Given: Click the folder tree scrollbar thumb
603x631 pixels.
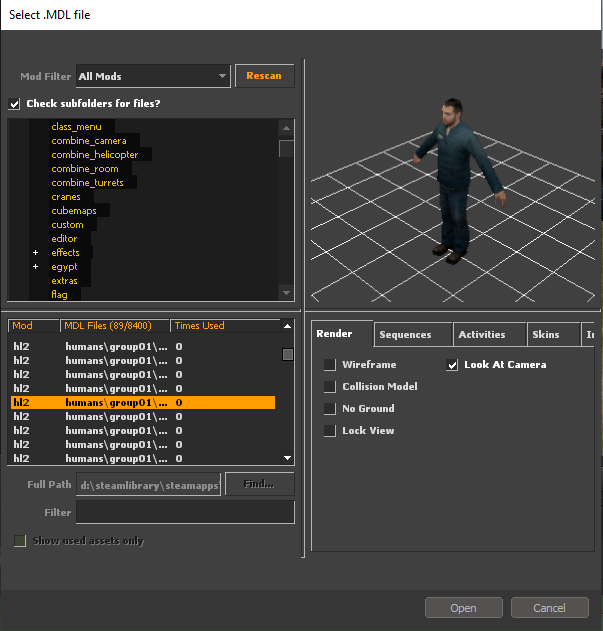Looking at the screenshot, I should click(x=286, y=148).
